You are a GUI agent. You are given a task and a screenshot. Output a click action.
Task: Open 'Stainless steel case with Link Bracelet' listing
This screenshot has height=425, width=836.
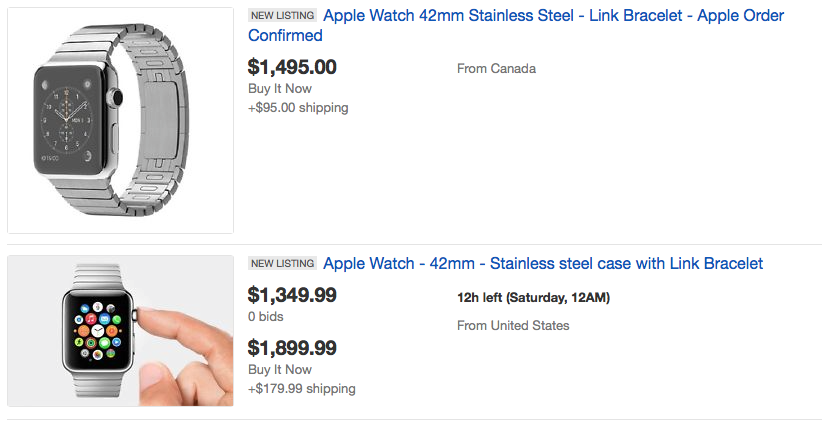(543, 264)
